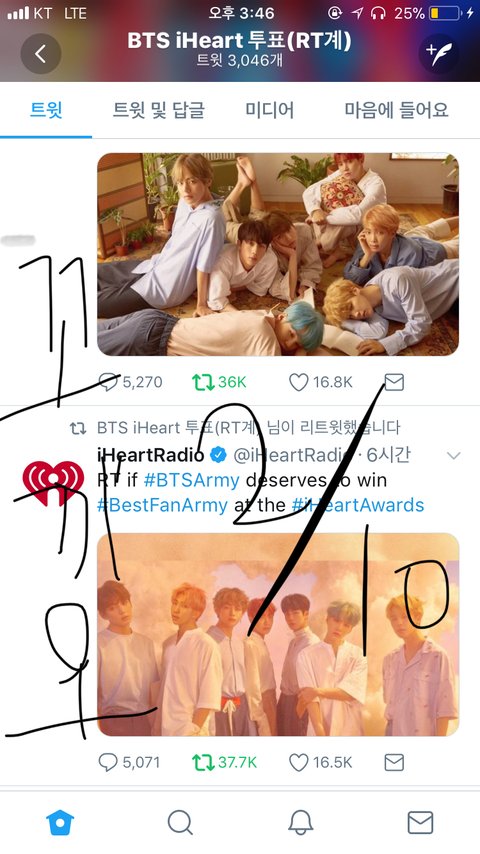Expand the iHeartRadio tweet options chevron
Viewport: 480px width, 854px height.
point(453,455)
